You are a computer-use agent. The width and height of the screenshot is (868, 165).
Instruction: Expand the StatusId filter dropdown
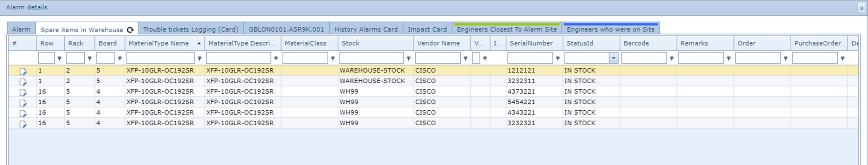point(613,58)
